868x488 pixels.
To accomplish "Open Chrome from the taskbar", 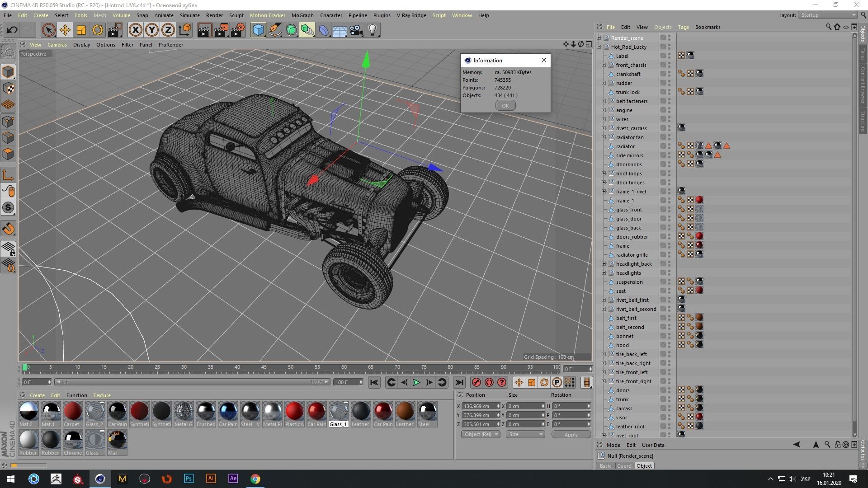I will point(255,479).
